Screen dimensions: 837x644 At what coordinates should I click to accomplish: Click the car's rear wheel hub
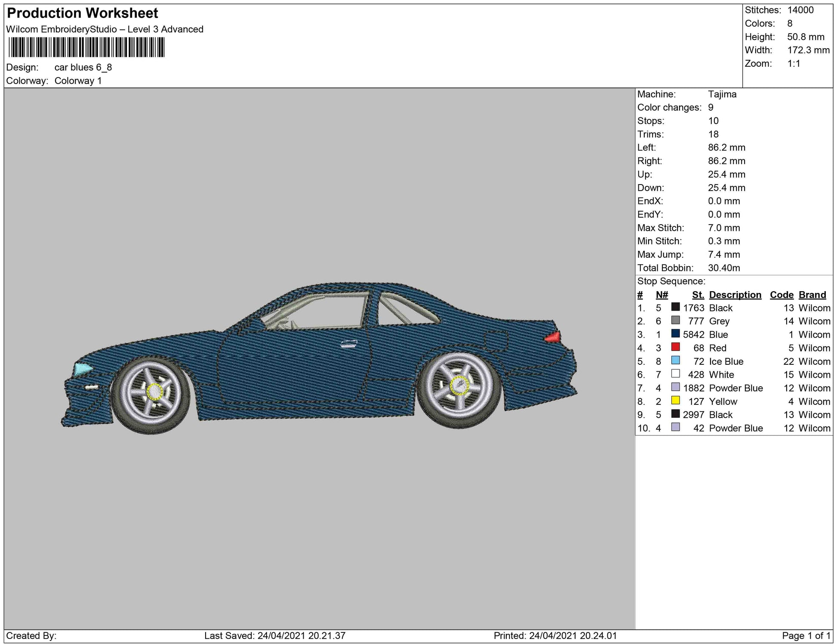click(459, 386)
